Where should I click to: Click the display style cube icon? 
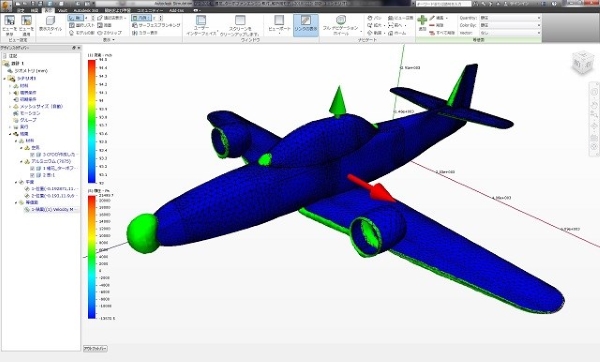pyautogui.click(x=50, y=21)
